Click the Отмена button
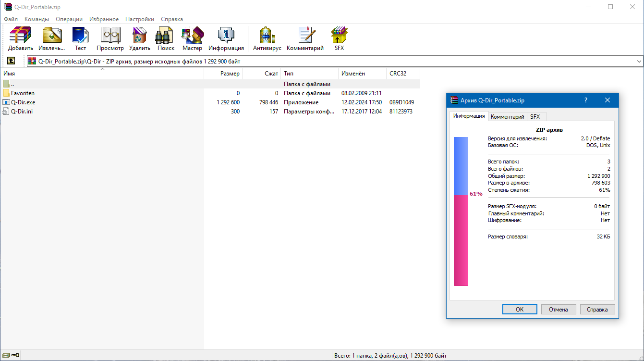 [x=559, y=310]
